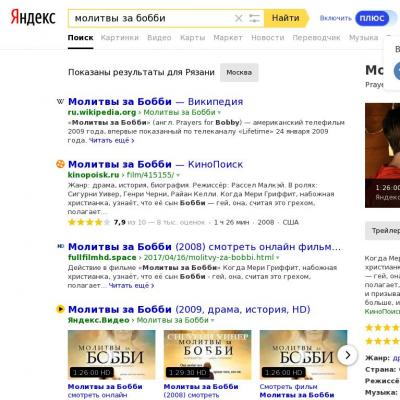The image size is (400, 400).
Task: Click inside the search input field
Action: 150,18
